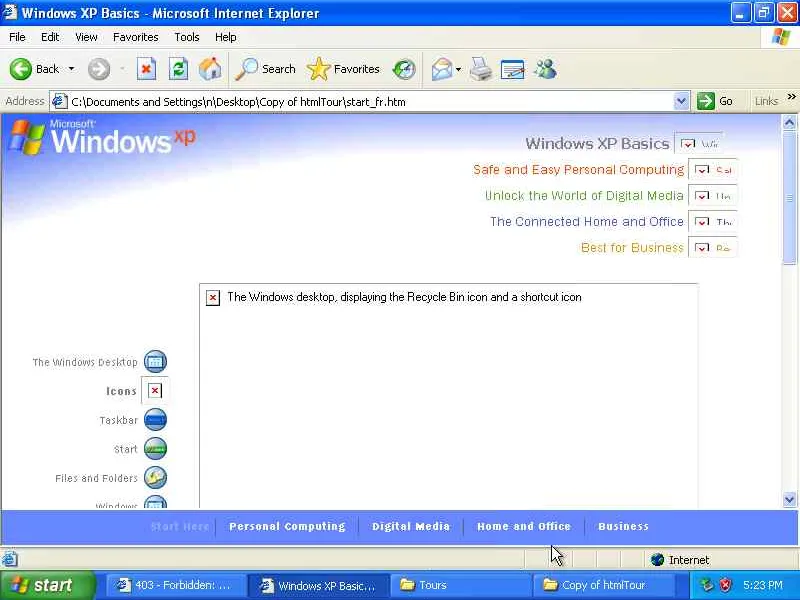Screen dimensions: 800x600
Task: Click the Internet security zone indicator
Action: [681, 560]
